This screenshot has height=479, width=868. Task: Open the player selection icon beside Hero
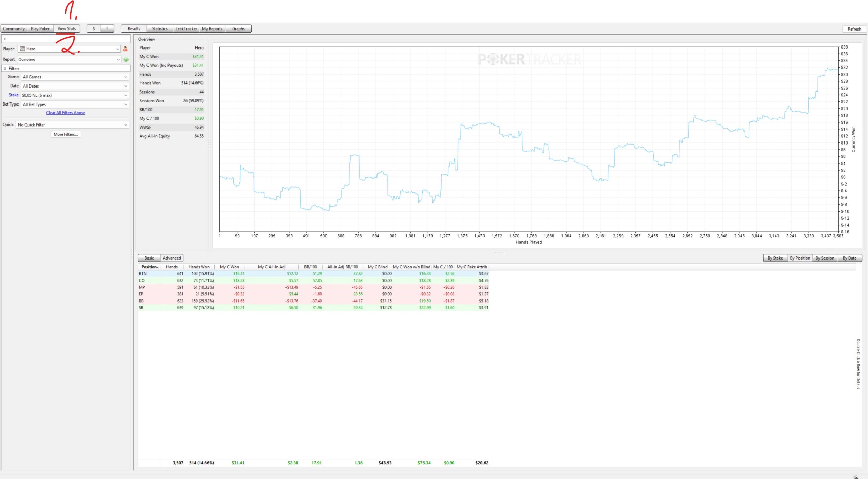pyautogui.click(x=125, y=49)
